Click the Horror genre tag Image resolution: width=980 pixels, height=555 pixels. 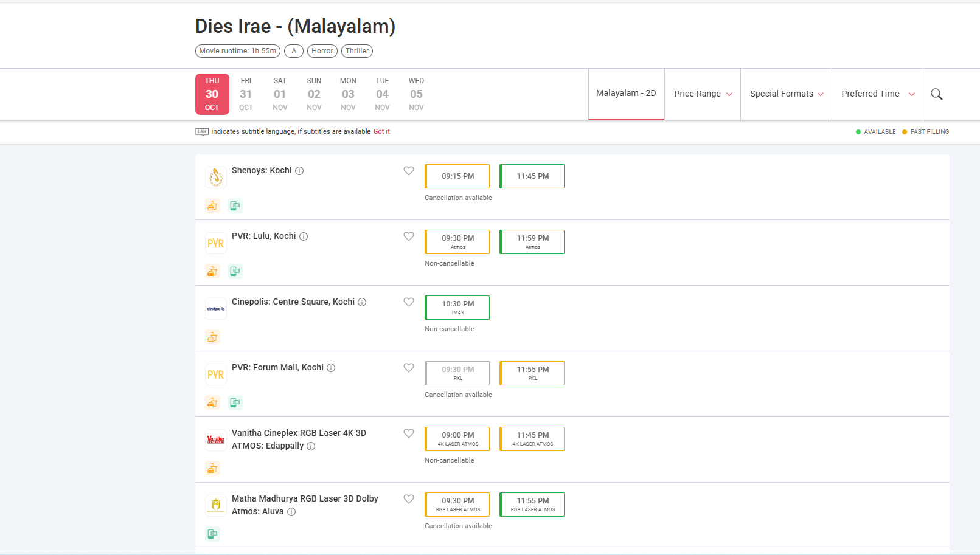coord(322,51)
